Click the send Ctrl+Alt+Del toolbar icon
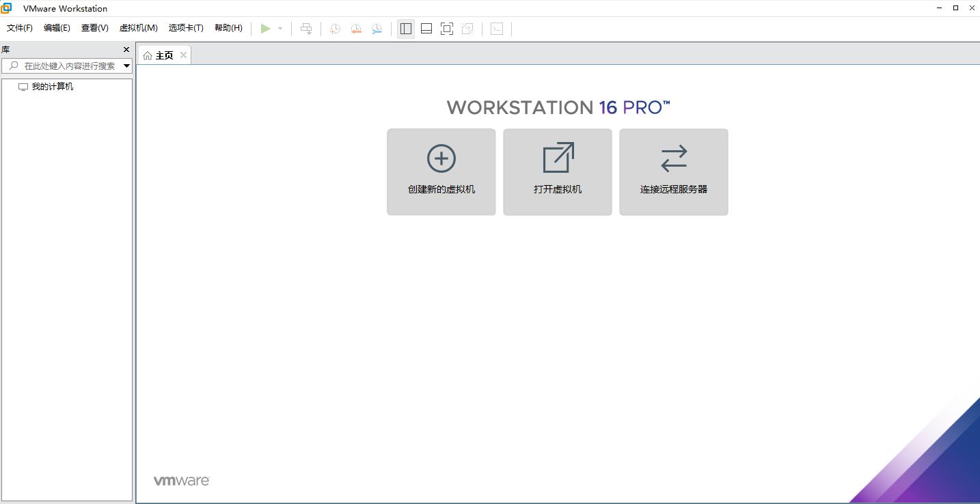The height and width of the screenshot is (504, 980). pos(306,28)
